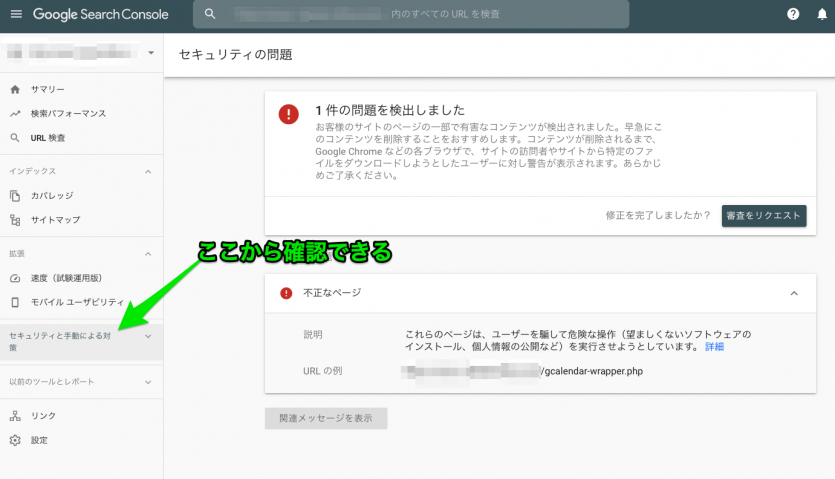Click the search magnifier icon
835x479 pixels.
pyautogui.click(x=210, y=14)
